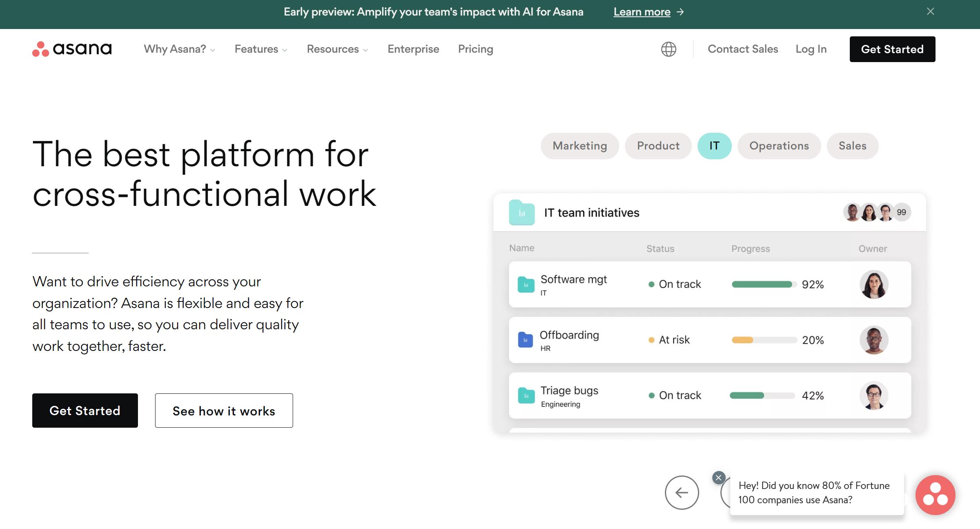Close the Fortune 100 chat popup
The image size is (980, 529).
point(718,478)
